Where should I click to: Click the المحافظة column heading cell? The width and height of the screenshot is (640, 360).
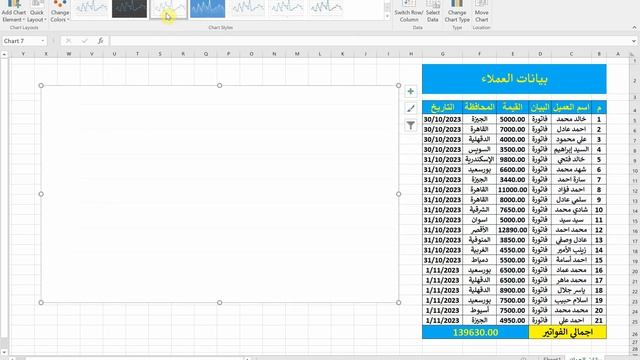479,107
